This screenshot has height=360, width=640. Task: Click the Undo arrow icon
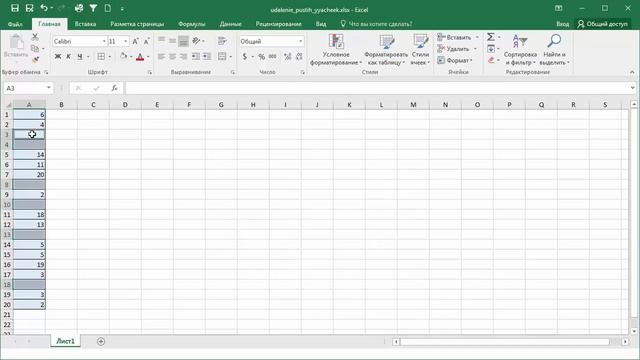pos(44,8)
